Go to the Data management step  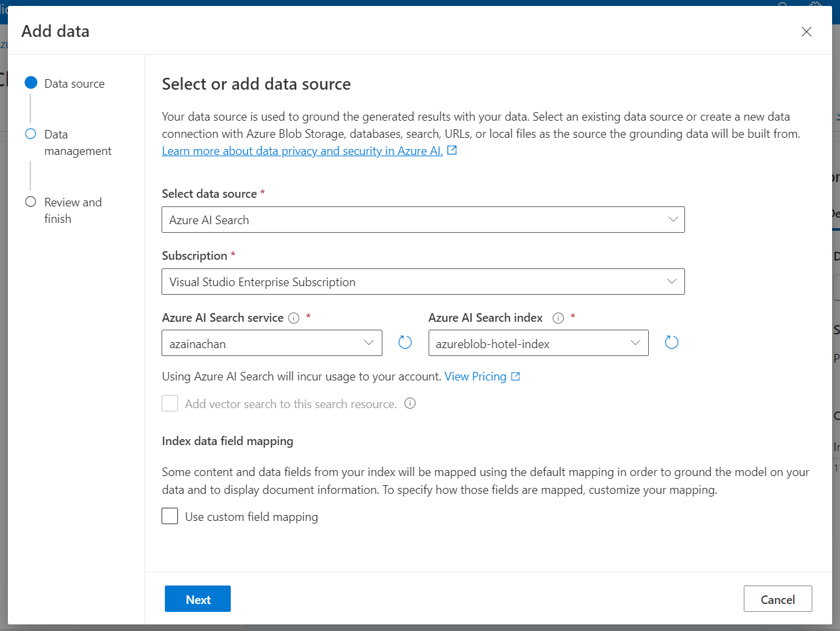pos(77,142)
